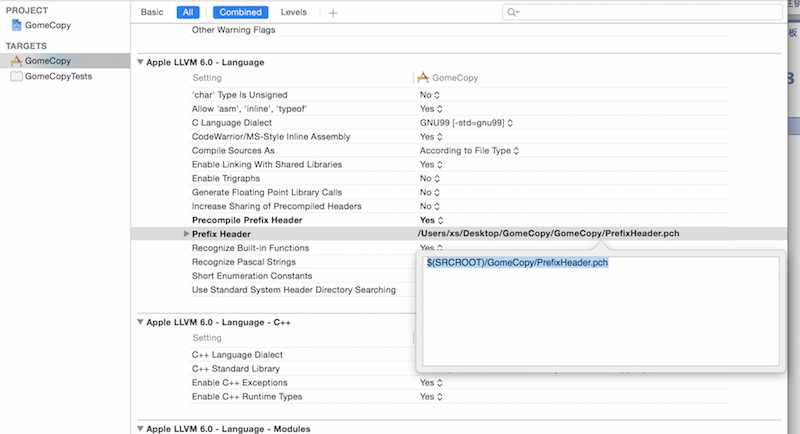800x434 pixels.
Task: Select Generate Floating Point Library Calls name
Action: tap(267, 192)
